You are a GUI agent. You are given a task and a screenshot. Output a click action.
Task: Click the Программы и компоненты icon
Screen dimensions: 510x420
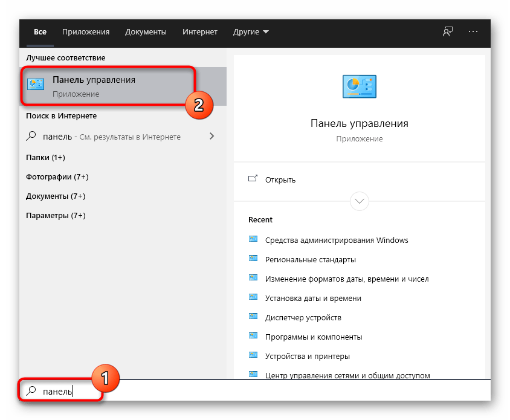point(253,337)
